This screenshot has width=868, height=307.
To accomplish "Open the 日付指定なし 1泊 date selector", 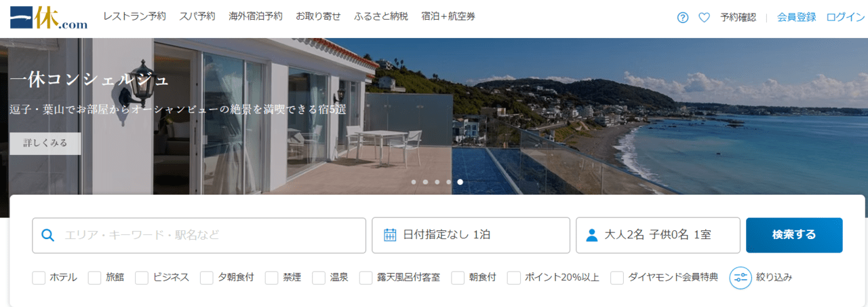I will 471,235.
